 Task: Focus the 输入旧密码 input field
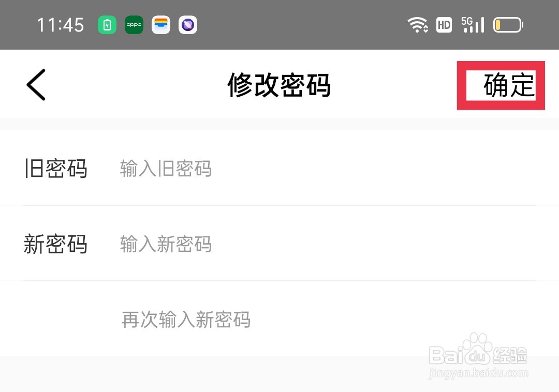pyautogui.click(x=327, y=168)
